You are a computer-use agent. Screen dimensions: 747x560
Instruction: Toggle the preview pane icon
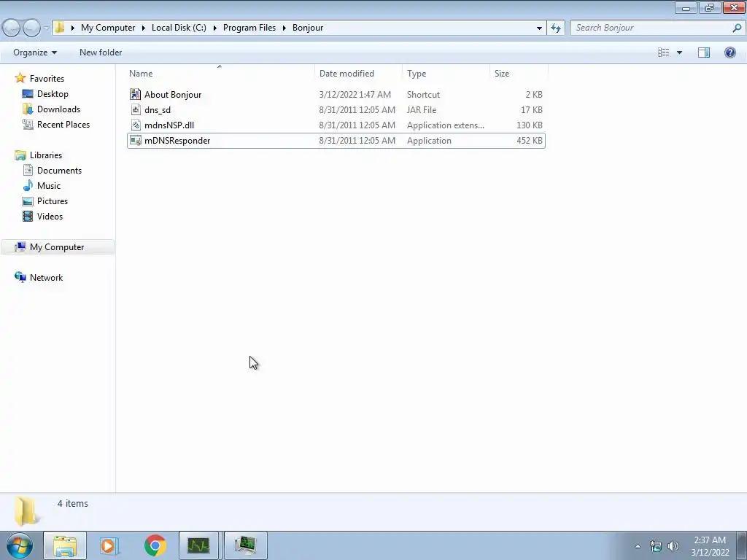coord(704,52)
